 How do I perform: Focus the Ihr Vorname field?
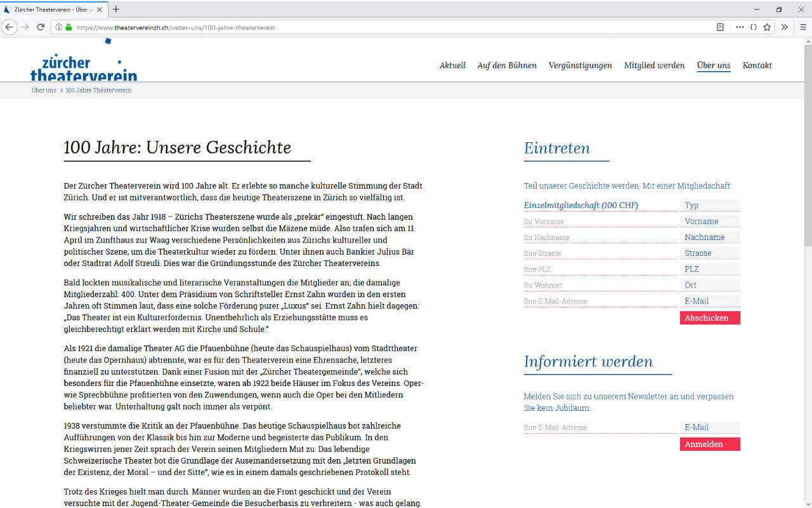tap(600, 222)
